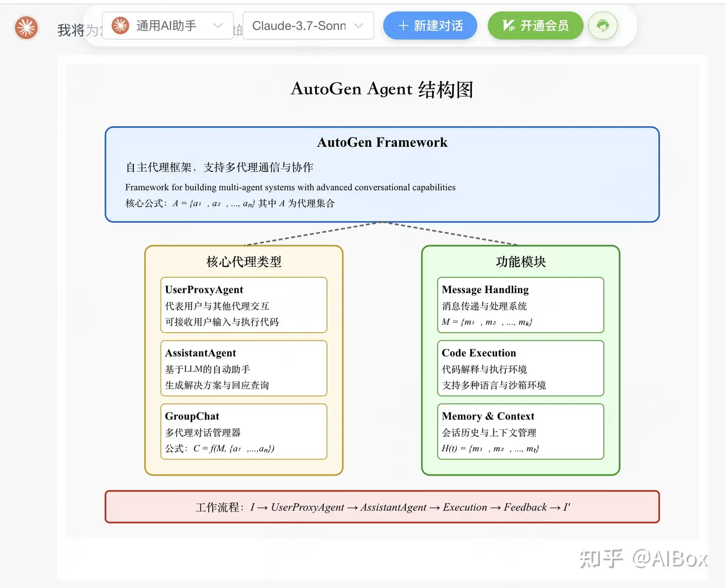Expand the chevron in the Claude model selector
The image size is (726, 588).
tap(358, 26)
